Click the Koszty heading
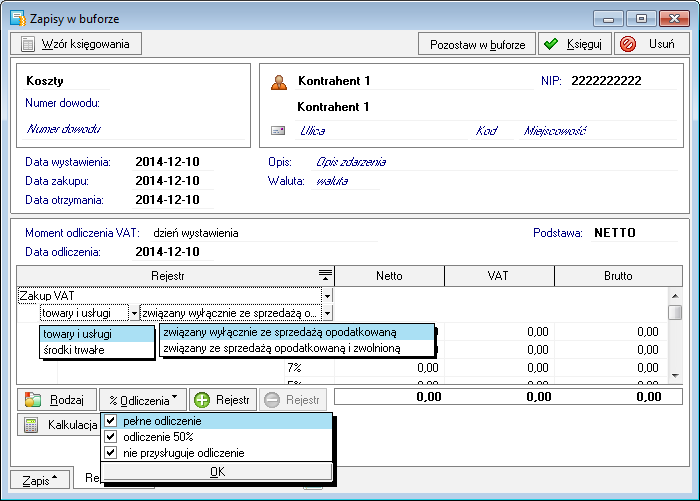Image resolution: width=700 pixels, height=501 pixels. coord(45,81)
